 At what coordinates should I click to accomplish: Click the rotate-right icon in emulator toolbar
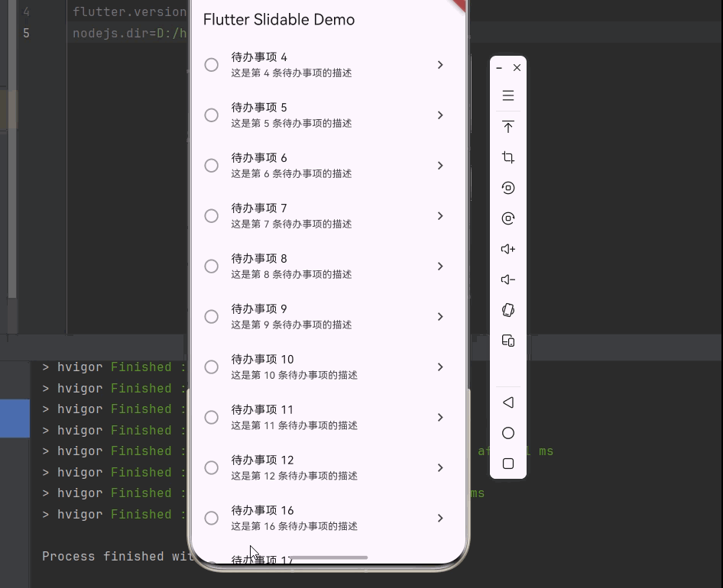point(508,218)
